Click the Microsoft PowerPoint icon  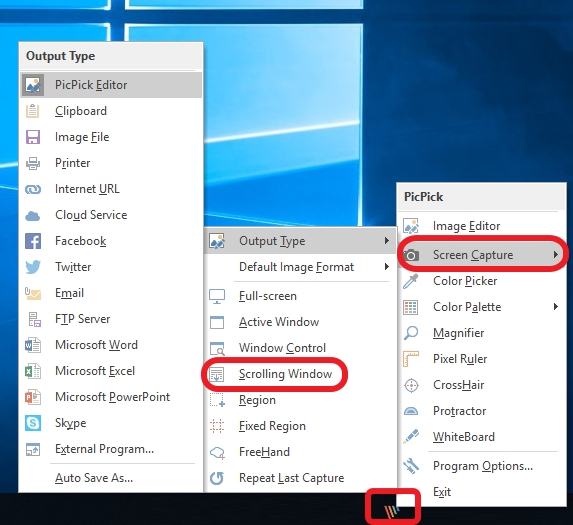(x=33, y=397)
